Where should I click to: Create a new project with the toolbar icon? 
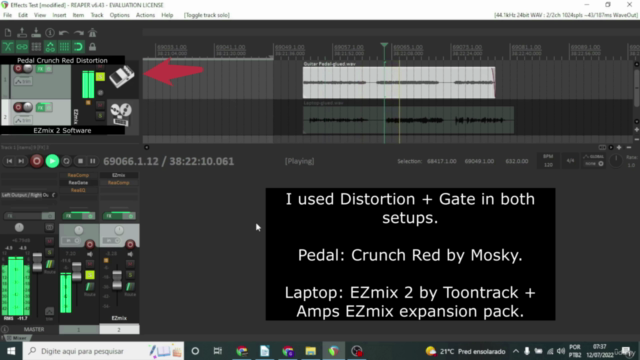click(x=8, y=33)
